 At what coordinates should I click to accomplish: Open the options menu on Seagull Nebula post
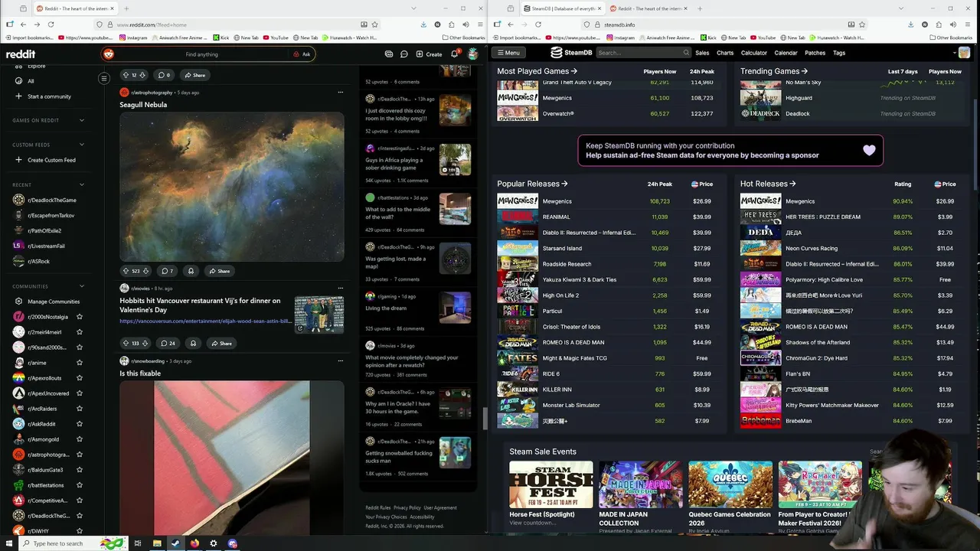340,93
